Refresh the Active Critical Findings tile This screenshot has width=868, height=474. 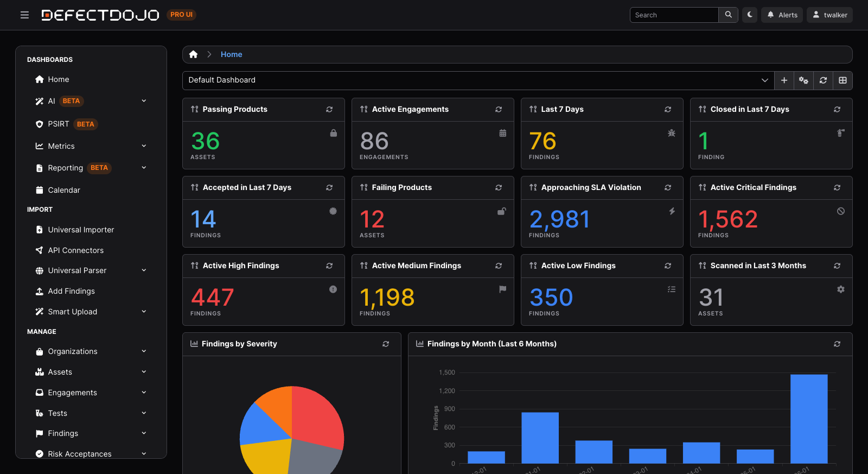tap(837, 188)
